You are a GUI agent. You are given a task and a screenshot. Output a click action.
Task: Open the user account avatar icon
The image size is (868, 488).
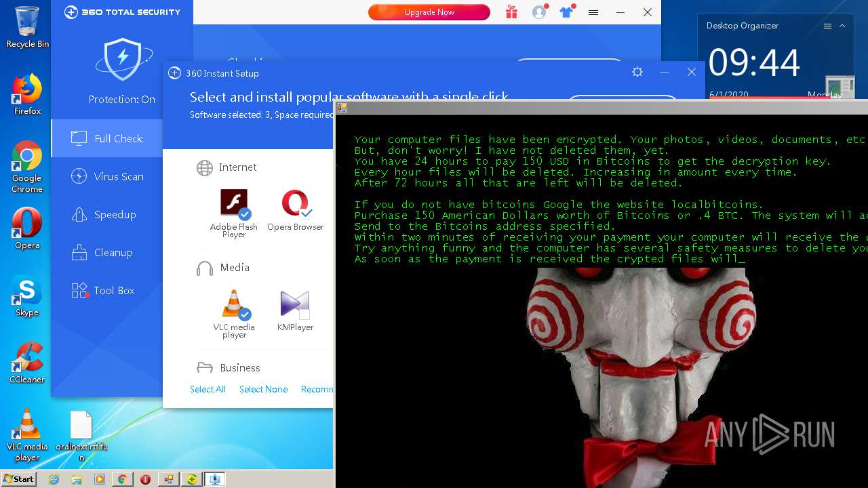pos(539,12)
